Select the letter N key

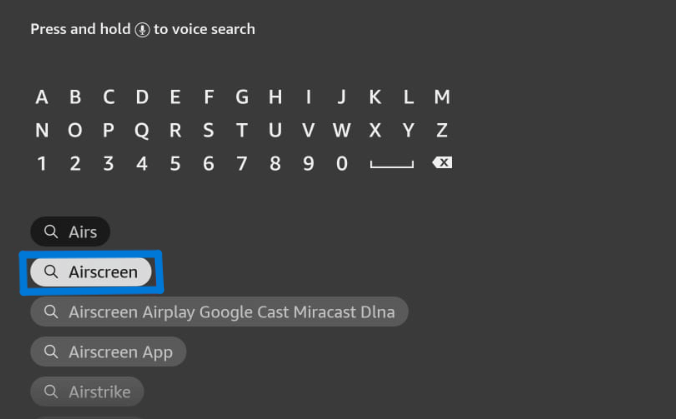pos(42,130)
